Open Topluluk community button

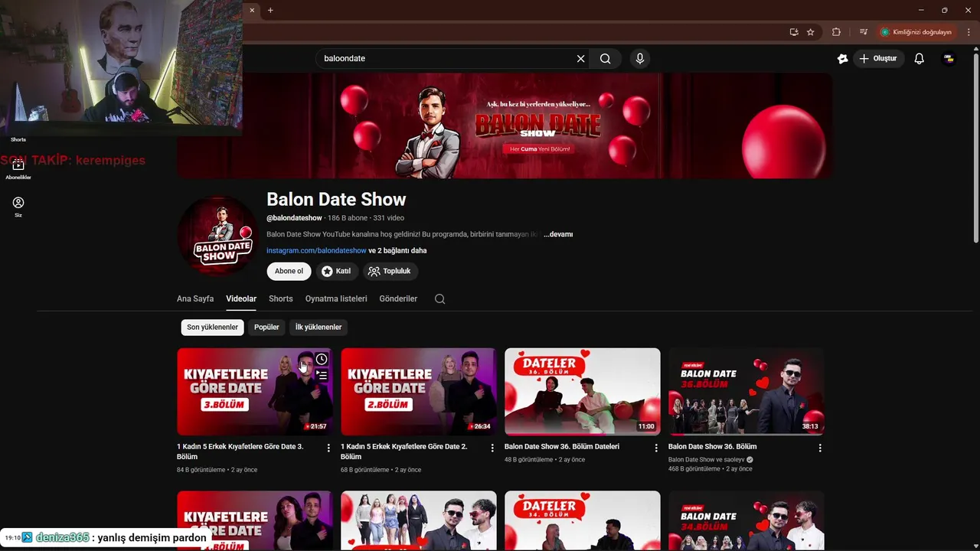click(x=390, y=271)
